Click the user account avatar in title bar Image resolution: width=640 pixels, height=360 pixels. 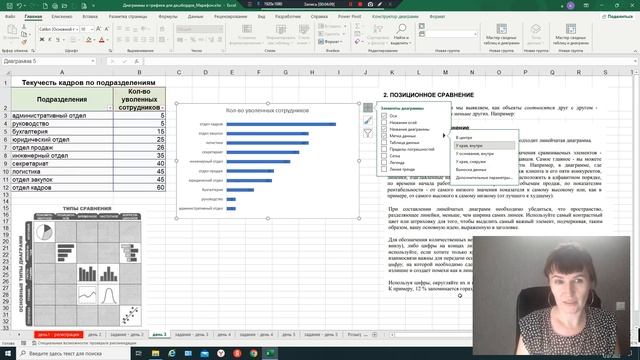click(571, 6)
